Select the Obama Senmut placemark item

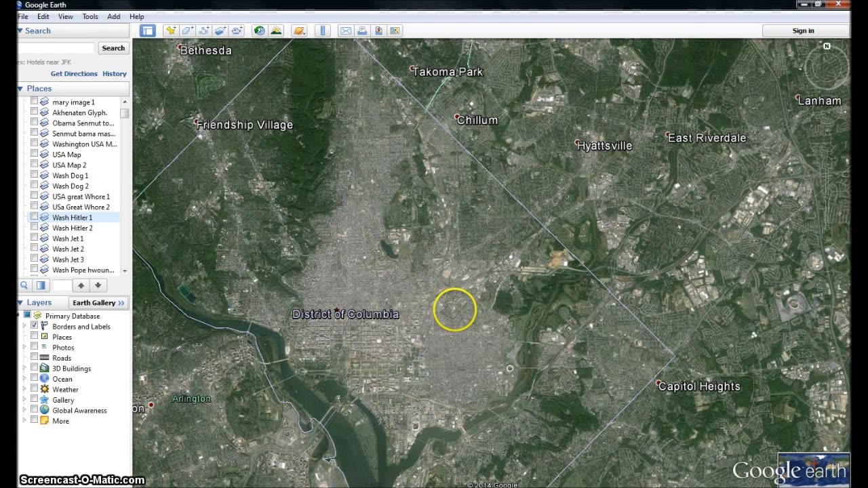pyautogui.click(x=83, y=123)
